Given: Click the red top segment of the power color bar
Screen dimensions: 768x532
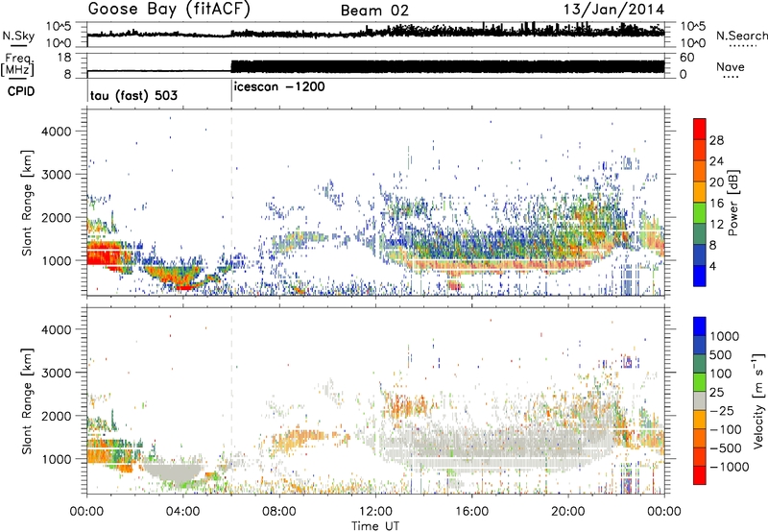Looking at the screenshot, I should [700, 130].
